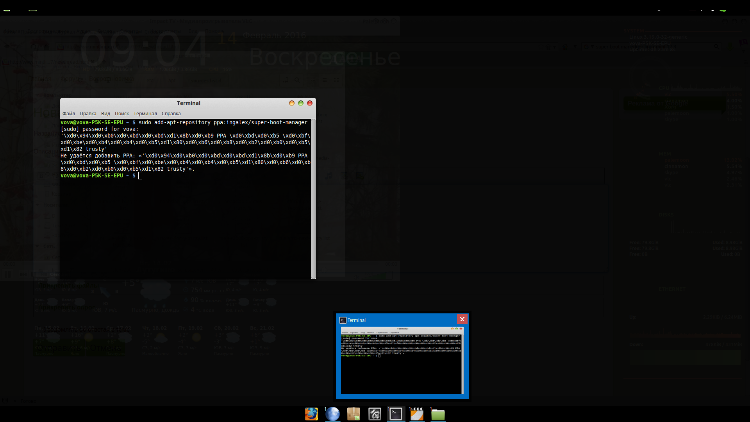
Task: Open the Правка menu in Terminal
Action: (87, 113)
